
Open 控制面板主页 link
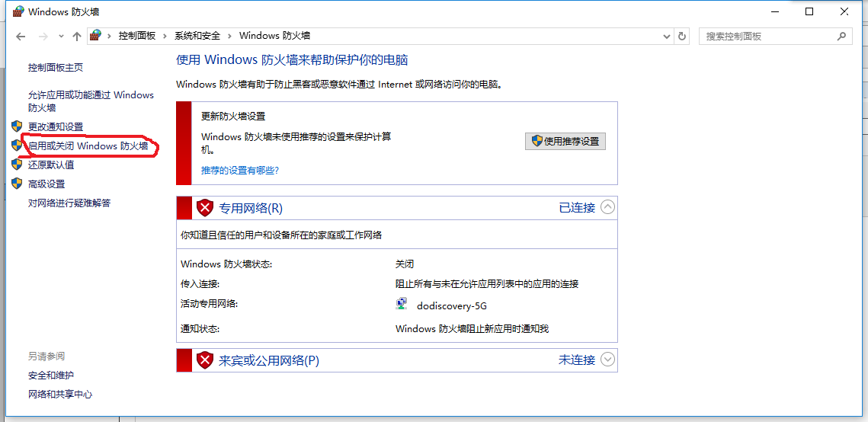[56, 68]
